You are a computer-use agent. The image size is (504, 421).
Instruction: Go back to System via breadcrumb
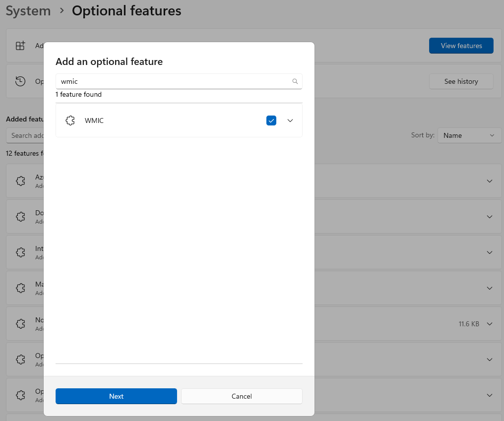click(28, 10)
